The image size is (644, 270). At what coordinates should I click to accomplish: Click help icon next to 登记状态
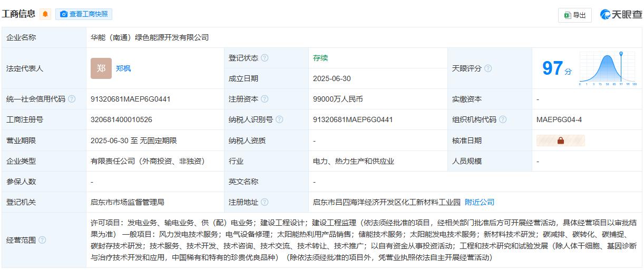click(265, 58)
